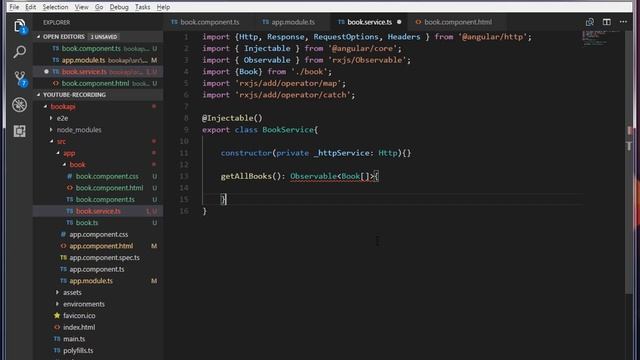Click the underlined Observable type on line 13

click(313, 176)
